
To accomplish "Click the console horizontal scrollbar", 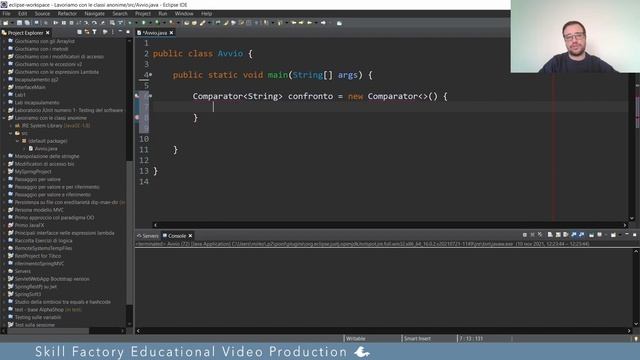I will [384, 331].
